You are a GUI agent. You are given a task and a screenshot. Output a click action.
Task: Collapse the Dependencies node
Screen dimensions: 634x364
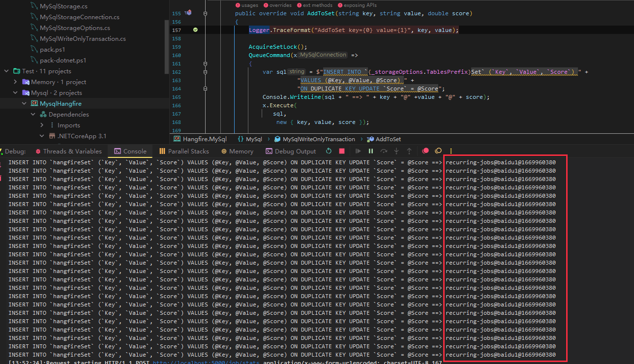pyautogui.click(x=33, y=114)
